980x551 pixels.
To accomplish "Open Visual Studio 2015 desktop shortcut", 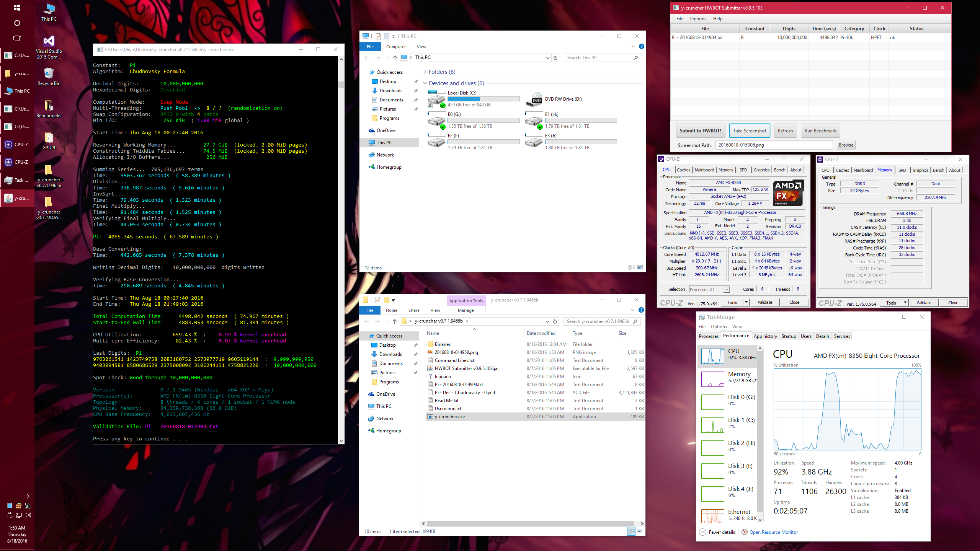I will [x=49, y=47].
